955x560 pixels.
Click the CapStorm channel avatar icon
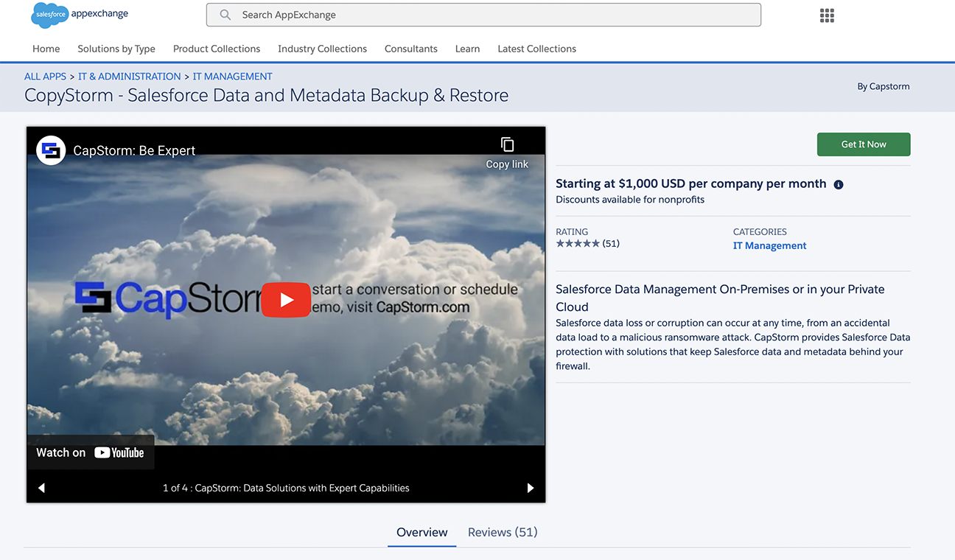pyautogui.click(x=51, y=150)
